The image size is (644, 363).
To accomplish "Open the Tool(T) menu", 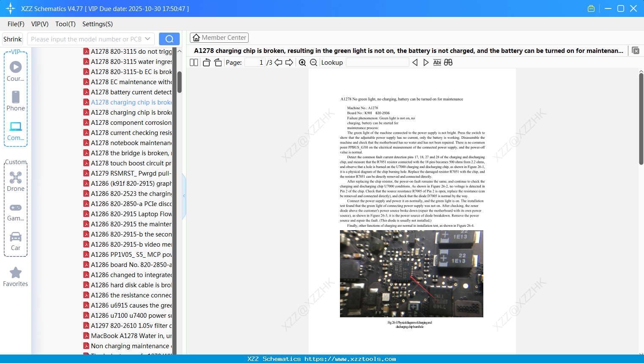I will [x=66, y=24].
